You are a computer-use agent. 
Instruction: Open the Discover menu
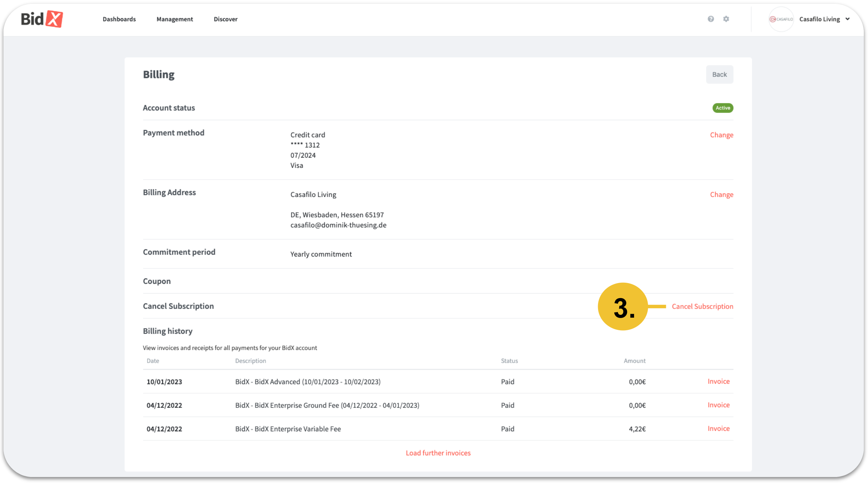[226, 19]
